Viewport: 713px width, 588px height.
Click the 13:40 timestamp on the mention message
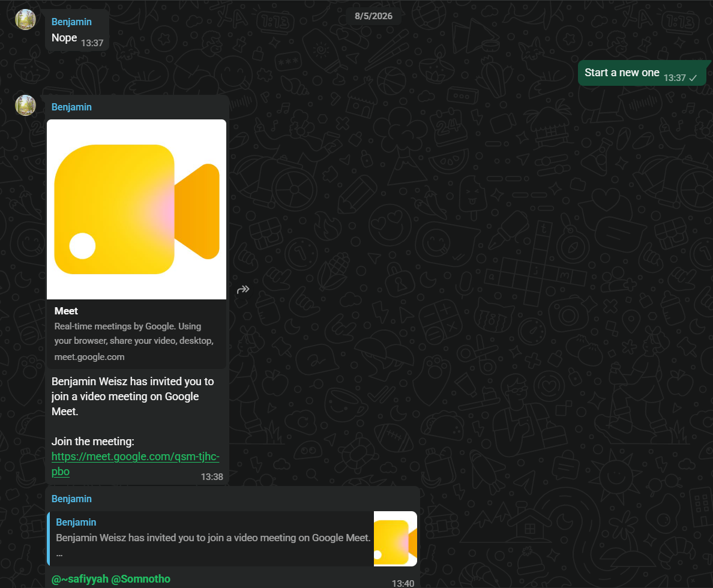pos(403,583)
